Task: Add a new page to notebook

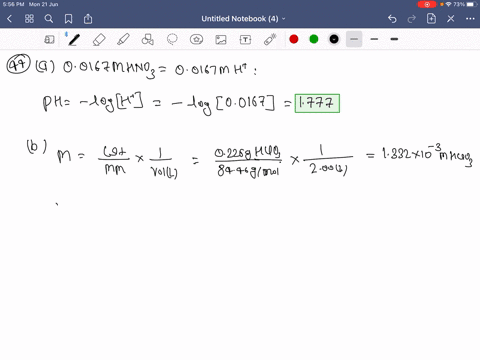Action: (431, 19)
